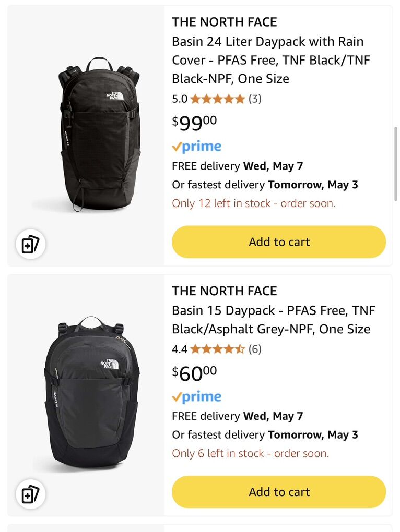Image resolution: width=400 pixels, height=532 pixels.
Task: Click Prime badge under $99.00 price
Action: [x=197, y=147]
